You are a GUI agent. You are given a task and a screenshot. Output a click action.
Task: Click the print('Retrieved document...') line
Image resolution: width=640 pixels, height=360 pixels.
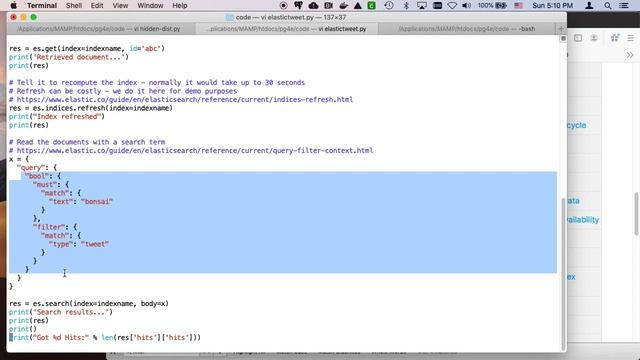pyautogui.click(x=69, y=57)
